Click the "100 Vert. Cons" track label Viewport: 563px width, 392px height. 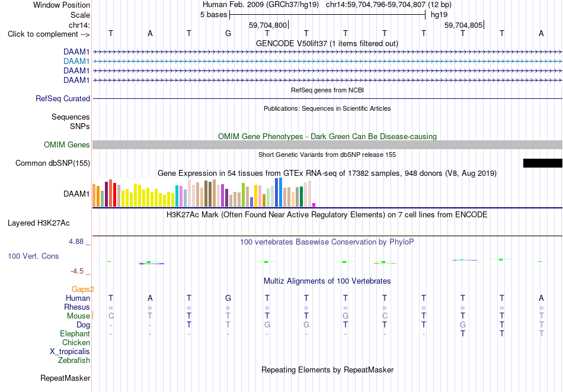point(33,256)
